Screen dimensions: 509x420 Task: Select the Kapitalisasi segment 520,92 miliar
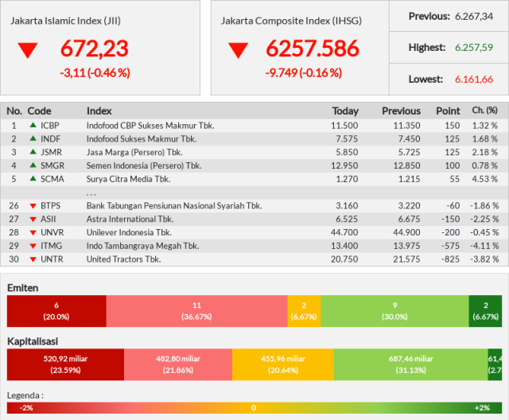65,364
